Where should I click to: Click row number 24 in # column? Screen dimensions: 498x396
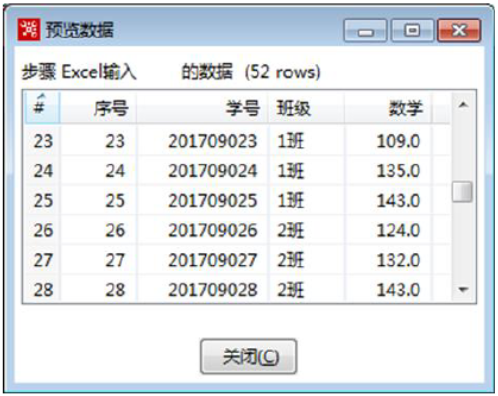click(43, 171)
